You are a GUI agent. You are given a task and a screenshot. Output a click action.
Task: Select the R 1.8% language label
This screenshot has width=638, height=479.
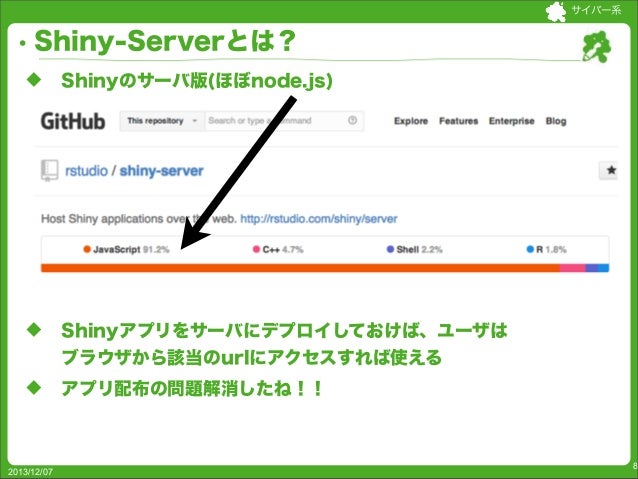click(x=546, y=249)
